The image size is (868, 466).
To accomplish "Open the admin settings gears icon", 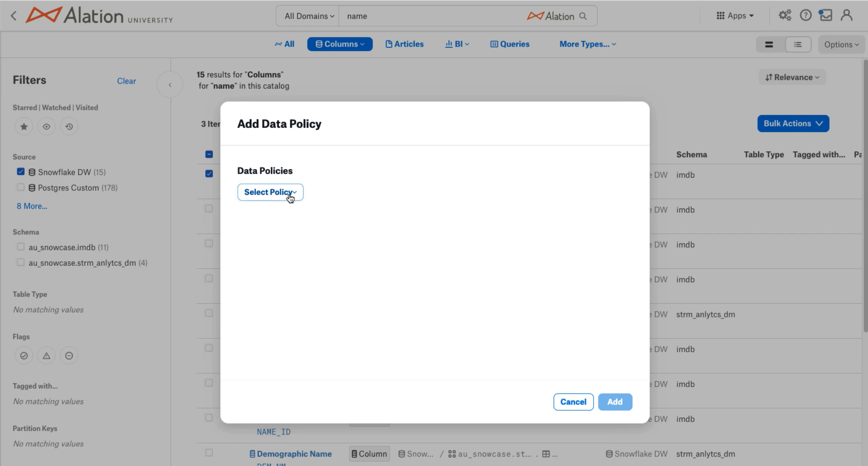I will click(785, 15).
